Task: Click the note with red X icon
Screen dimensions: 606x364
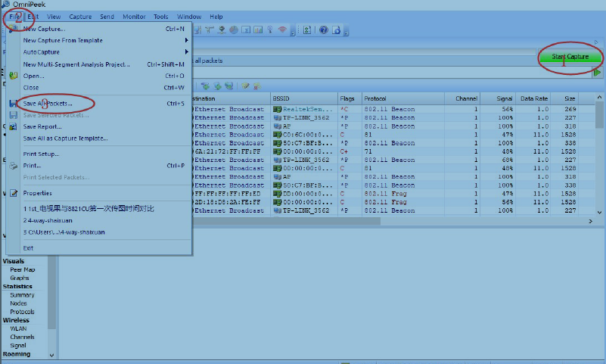Action: (x=257, y=86)
